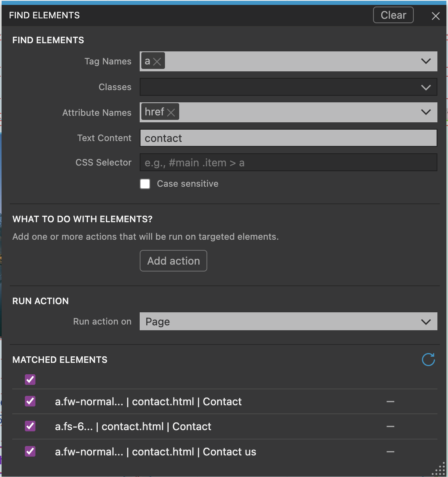
Task: Focus the CSS Selector input field
Action: point(288,163)
